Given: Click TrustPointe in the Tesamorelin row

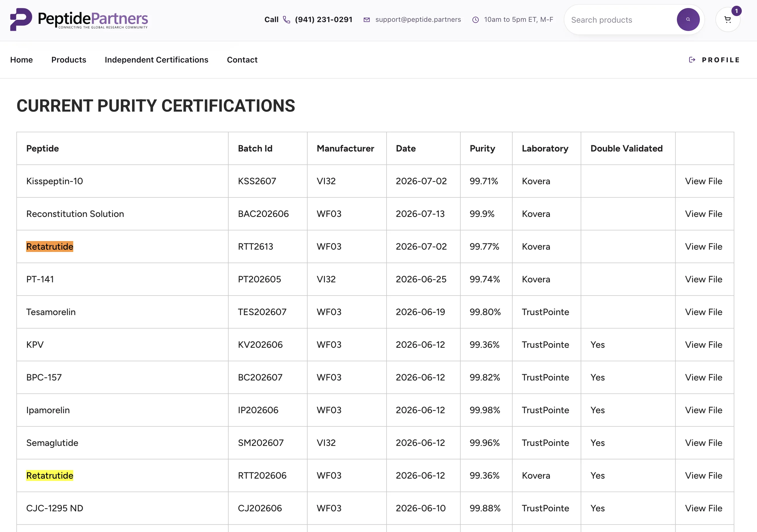Looking at the screenshot, I should 545,312.
